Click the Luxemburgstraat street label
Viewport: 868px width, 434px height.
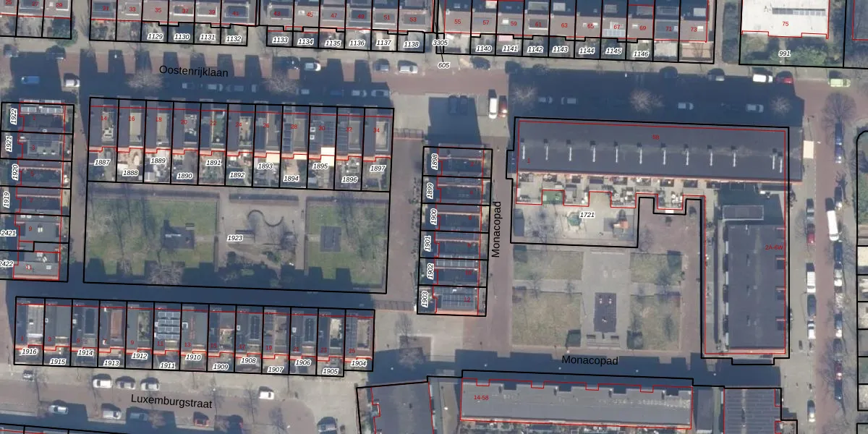[x=171, y=402]
